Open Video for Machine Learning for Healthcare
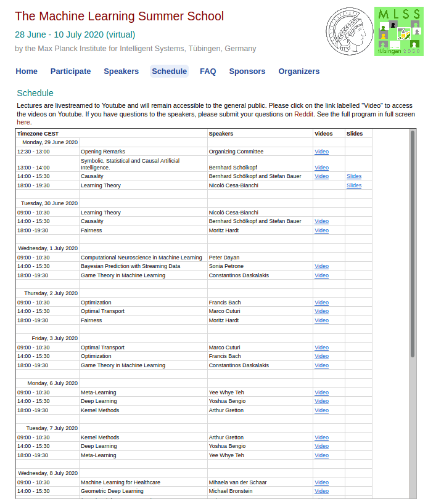428x504 pixels. (x=321, y=482)
